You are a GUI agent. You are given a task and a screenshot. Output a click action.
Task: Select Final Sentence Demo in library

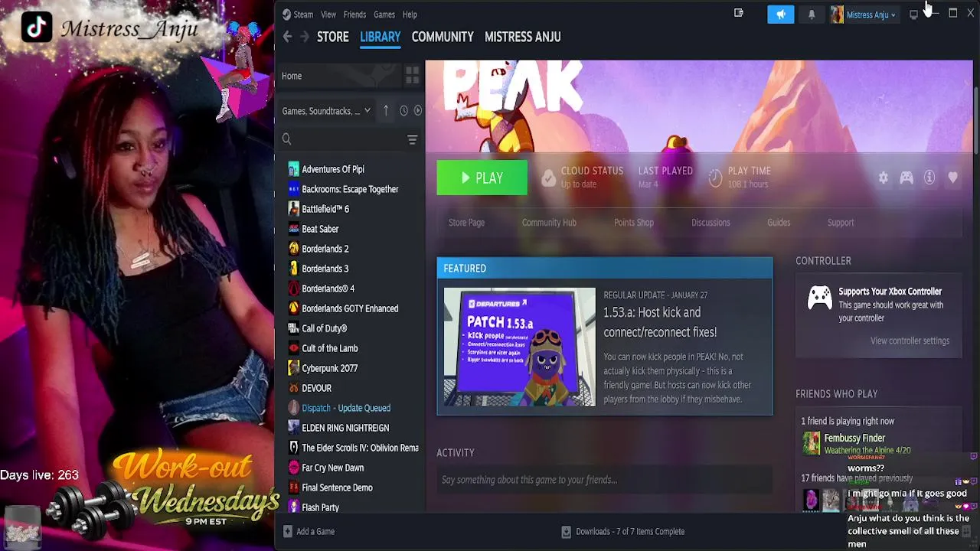click(x=337, y=487)
